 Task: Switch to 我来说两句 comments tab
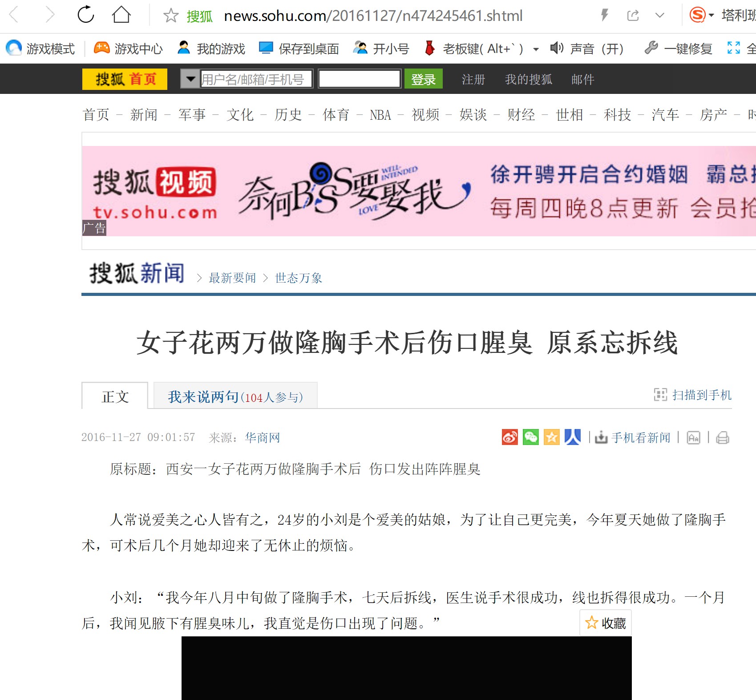click(x=235, y=396)
